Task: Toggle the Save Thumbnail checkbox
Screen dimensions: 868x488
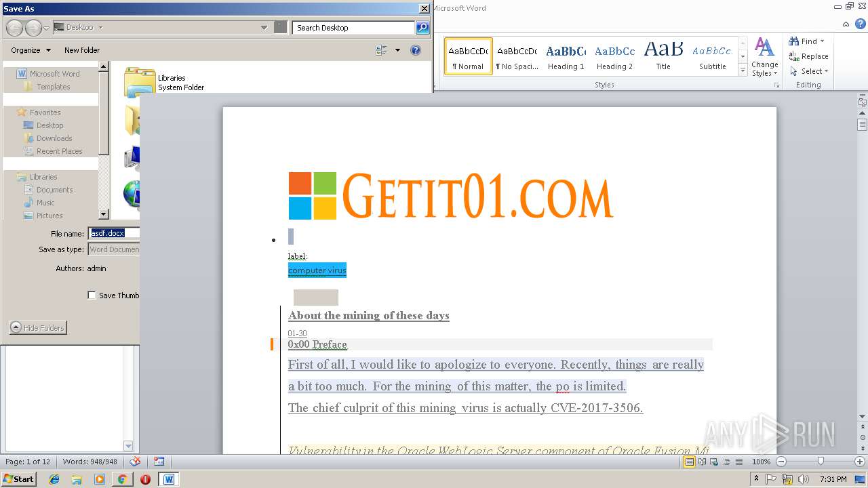Action: pyautogui.click(x=92, y=296)
